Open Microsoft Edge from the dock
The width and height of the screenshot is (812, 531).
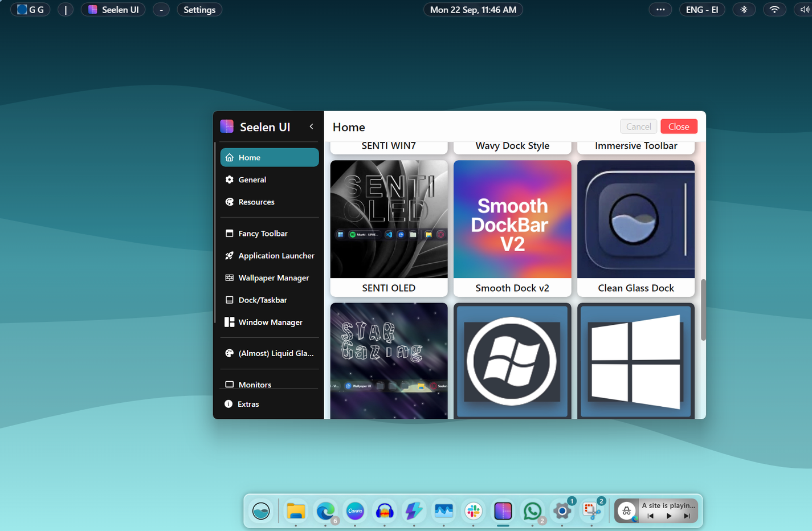[x=325, y=511]
